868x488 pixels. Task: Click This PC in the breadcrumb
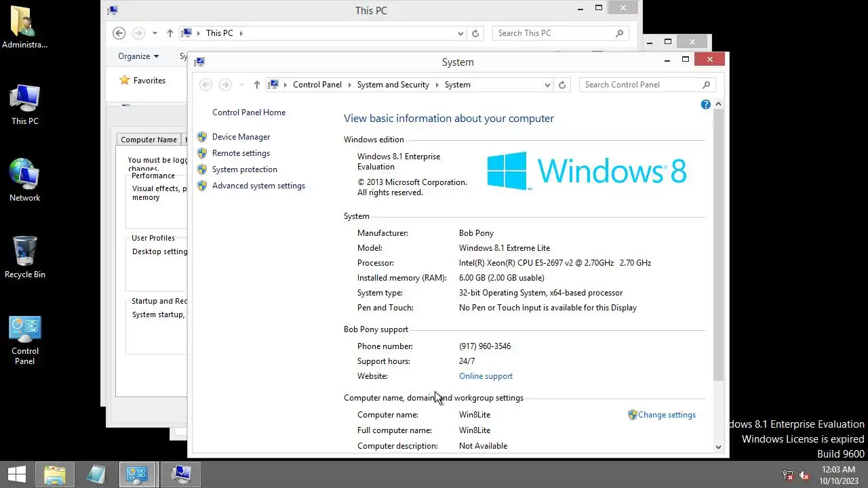[219, 33]
